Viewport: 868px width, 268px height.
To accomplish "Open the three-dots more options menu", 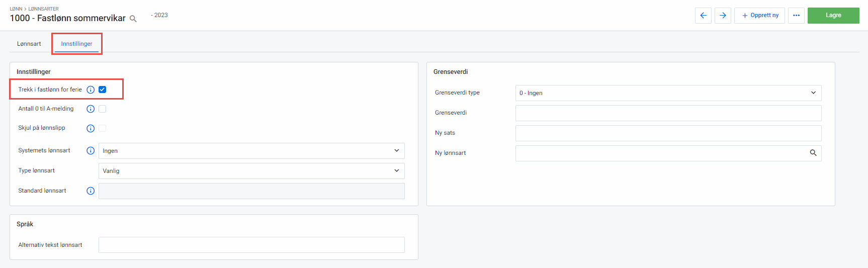I will tap(796, 16).
